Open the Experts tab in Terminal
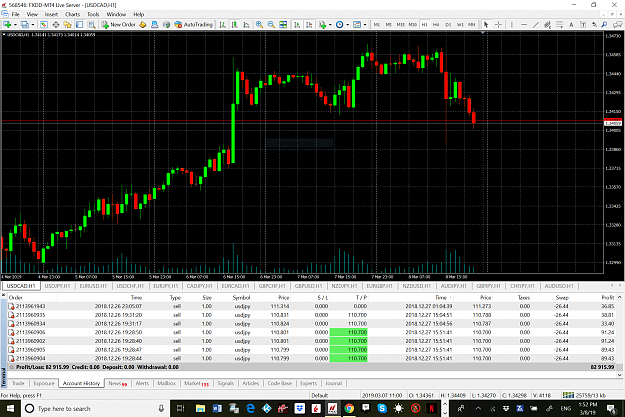625x417 pixels. point(309,383)
